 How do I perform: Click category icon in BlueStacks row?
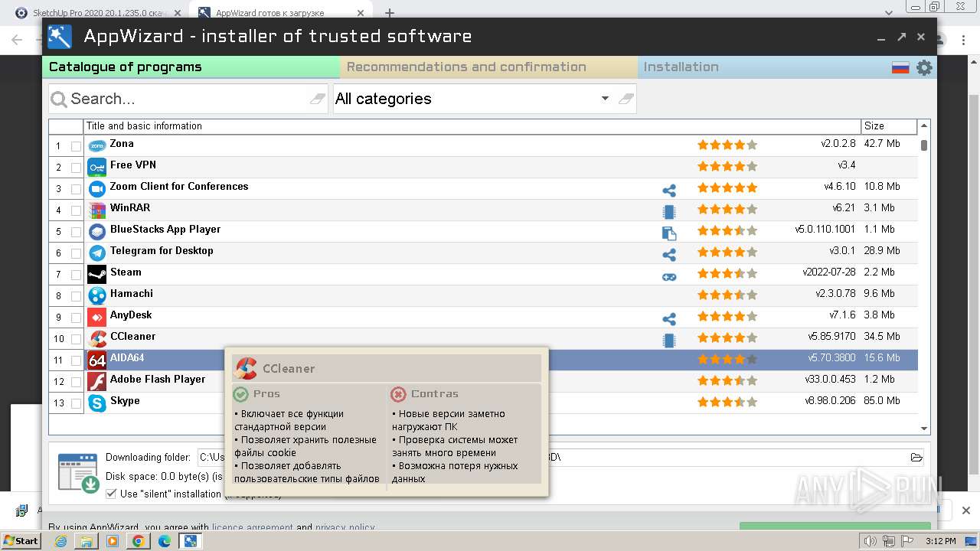coord(669,233)
